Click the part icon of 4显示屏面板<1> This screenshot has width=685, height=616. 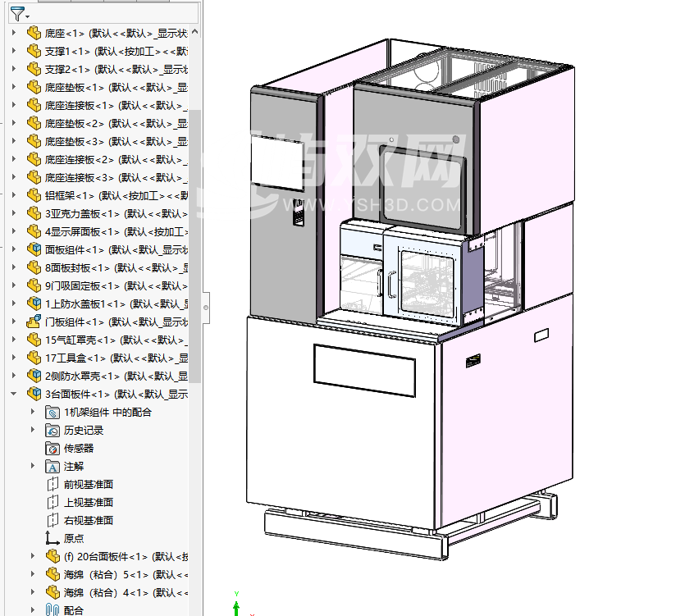coord(34,231)
